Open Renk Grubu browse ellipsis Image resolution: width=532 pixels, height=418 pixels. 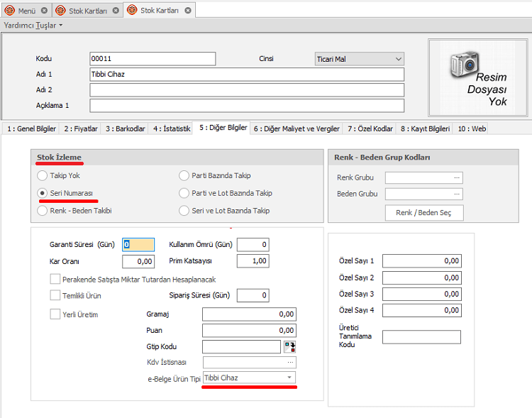pos(457,177)
